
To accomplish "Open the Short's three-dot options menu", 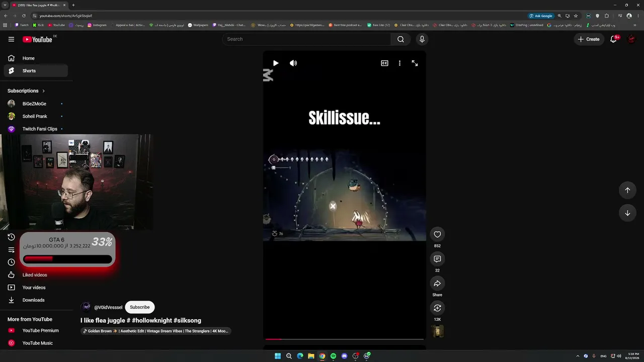I will point(399,63).
